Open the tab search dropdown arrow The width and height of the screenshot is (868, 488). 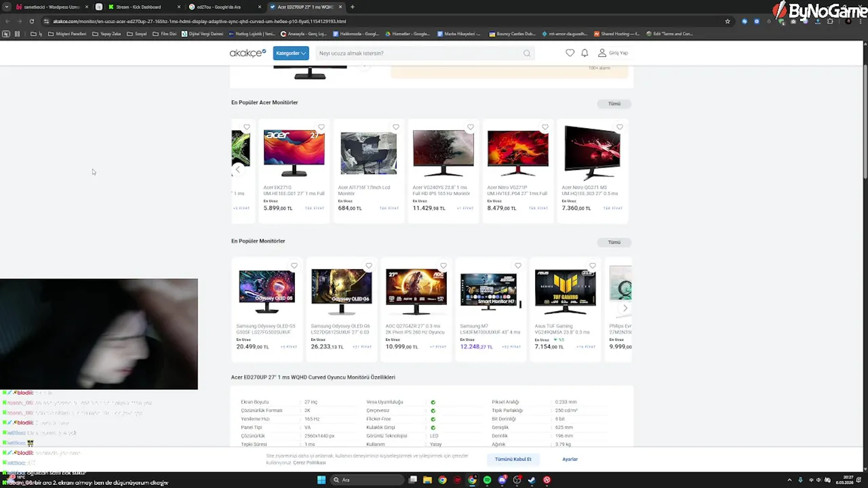[x=7, y=7]
